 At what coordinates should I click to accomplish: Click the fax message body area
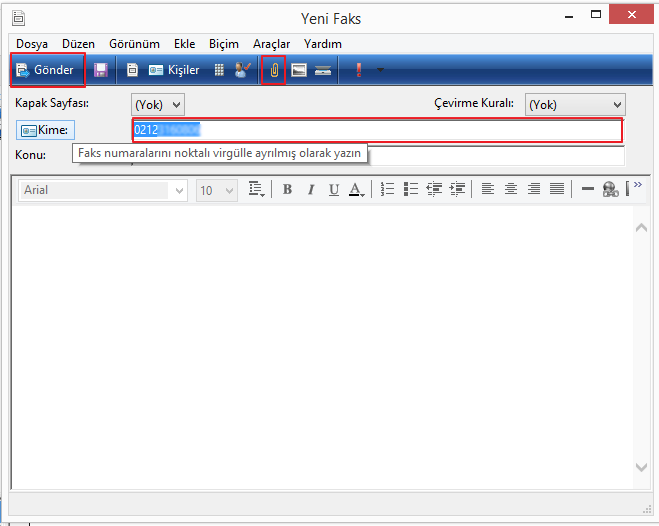(x=323, y=347)
